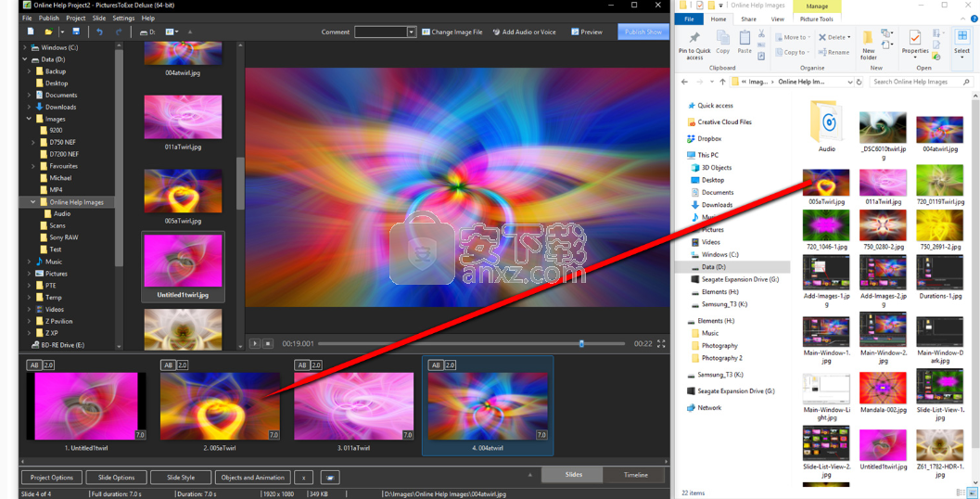This screenshot has width=980, height=499.
Task: Click the Redo arrow icon
Action: click(119, 32)
